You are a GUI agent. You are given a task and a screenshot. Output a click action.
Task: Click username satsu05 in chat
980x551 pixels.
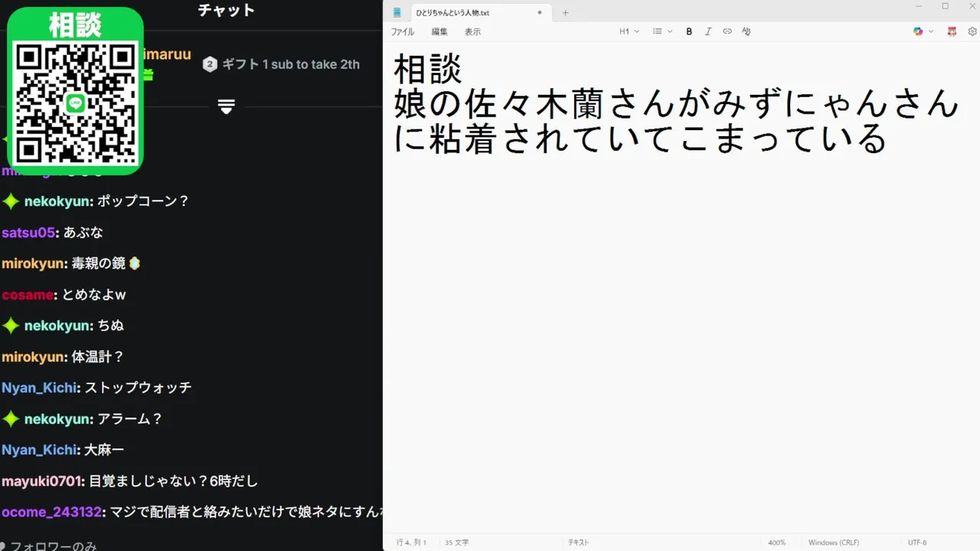click(29, 233)
